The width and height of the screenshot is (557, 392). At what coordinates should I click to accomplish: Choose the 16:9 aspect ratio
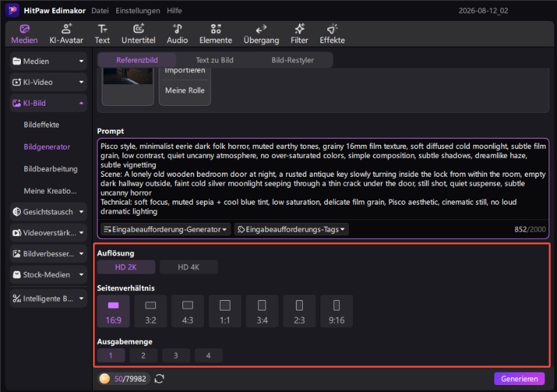[x=113, y=311]
